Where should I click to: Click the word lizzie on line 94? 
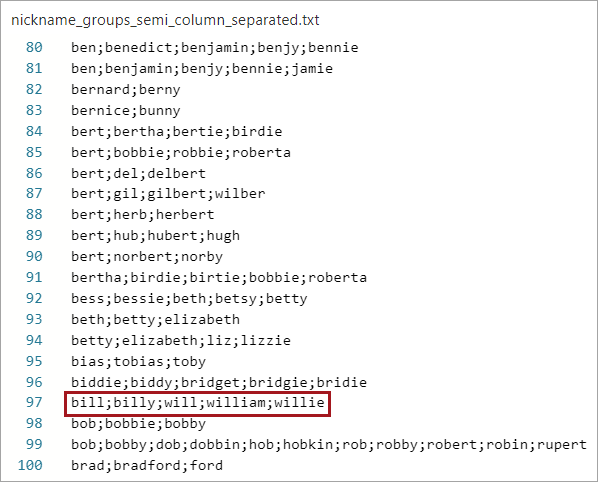265,340
